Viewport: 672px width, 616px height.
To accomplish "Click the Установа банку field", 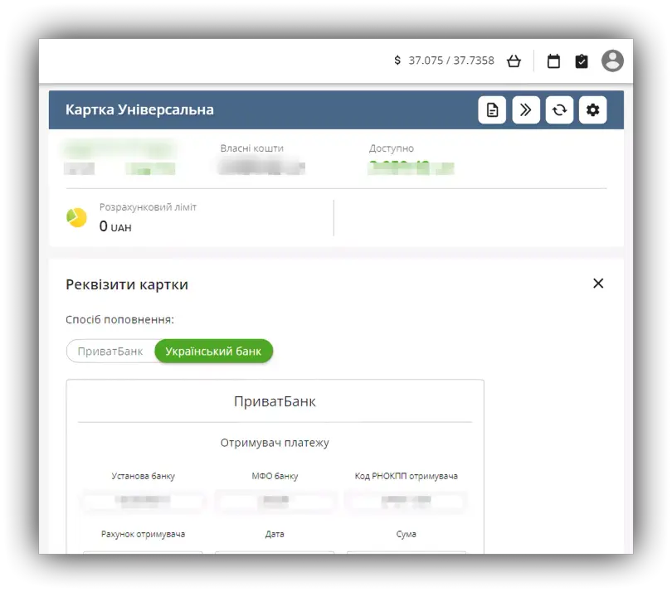I will (x=143, y=501).
